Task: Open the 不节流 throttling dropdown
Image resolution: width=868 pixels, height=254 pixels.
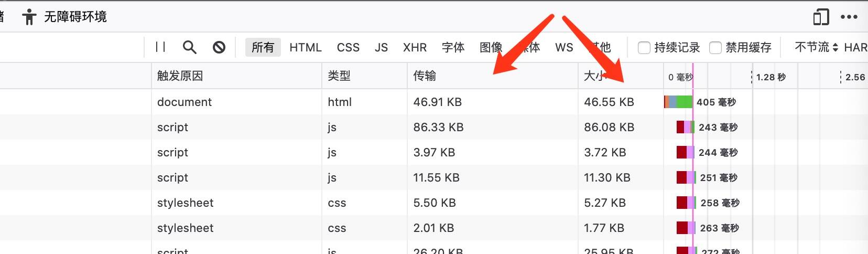Action: click(816, 47)
